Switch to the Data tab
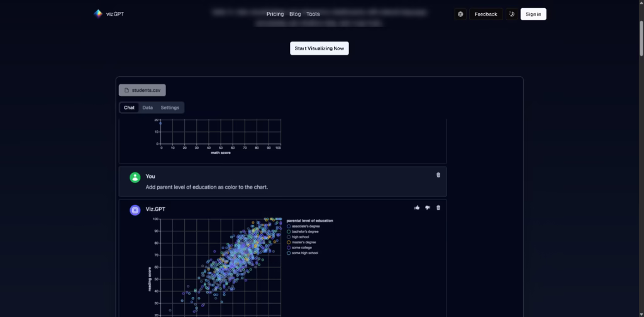644x317 pixels. (147, 108)
